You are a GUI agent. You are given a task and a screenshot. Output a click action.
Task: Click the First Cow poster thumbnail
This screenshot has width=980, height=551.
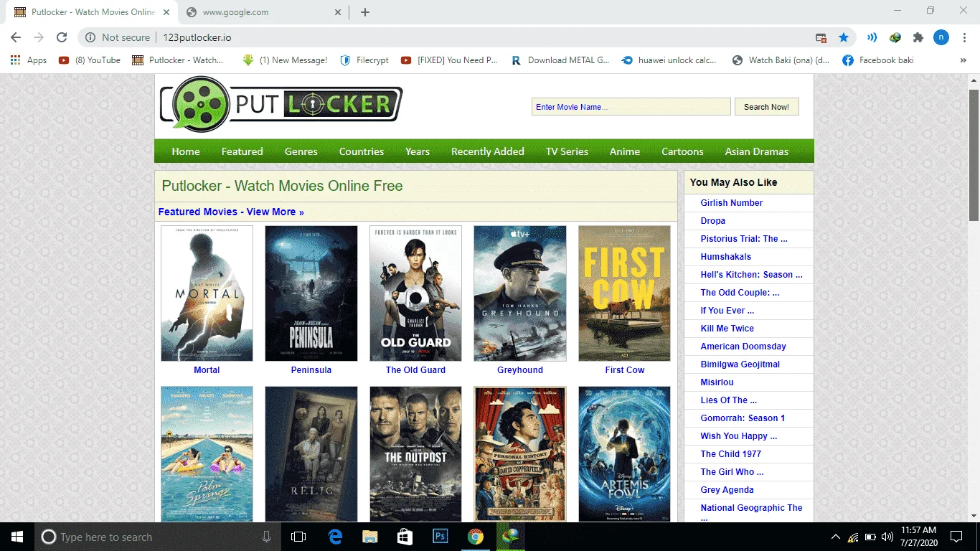(624, 293)
